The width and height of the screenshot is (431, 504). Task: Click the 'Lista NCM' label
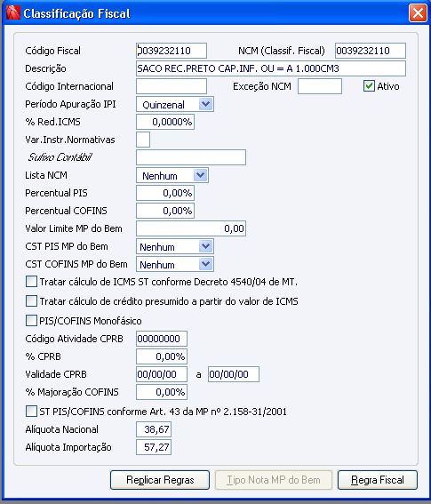[46, 175]
